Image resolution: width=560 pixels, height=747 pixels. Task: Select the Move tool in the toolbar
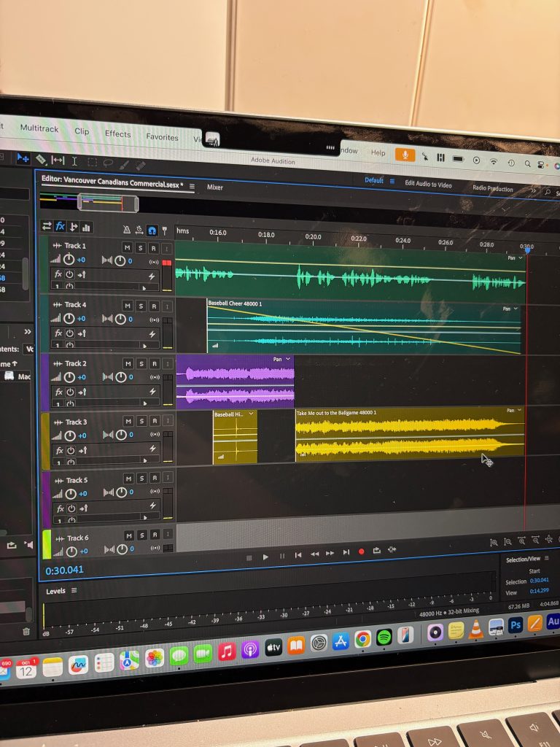(23, 158)
